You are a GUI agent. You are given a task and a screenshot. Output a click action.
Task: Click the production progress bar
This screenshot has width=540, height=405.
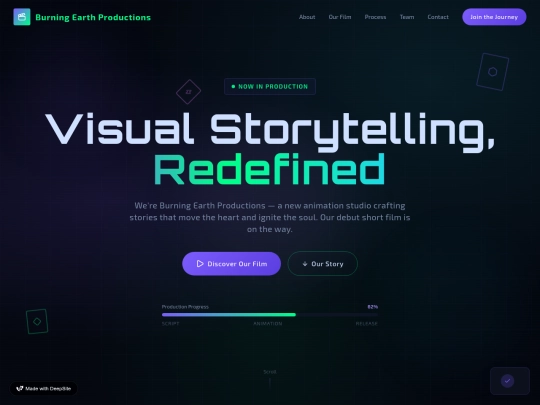270,315
